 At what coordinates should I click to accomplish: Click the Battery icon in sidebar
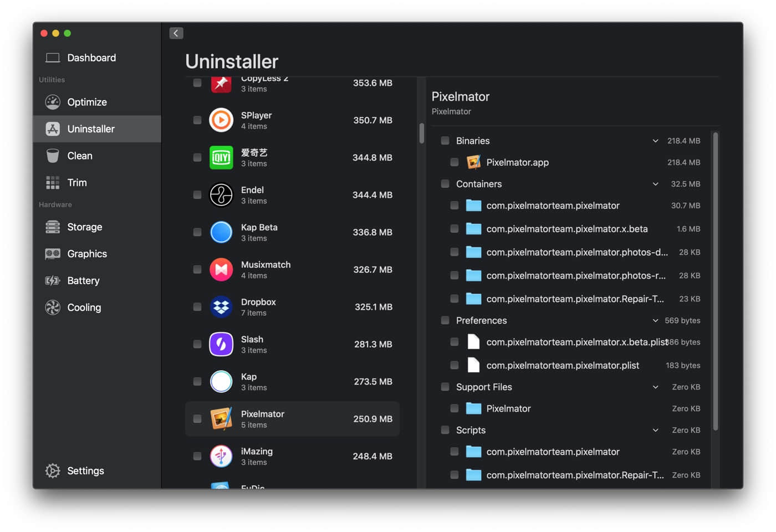[53, 280]
